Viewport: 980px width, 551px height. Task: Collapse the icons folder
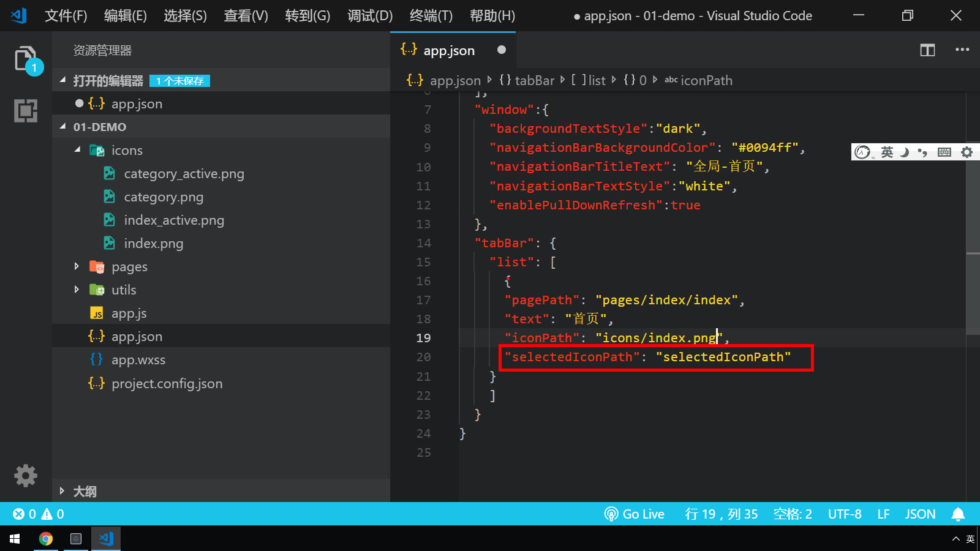[x=127, y=151]
